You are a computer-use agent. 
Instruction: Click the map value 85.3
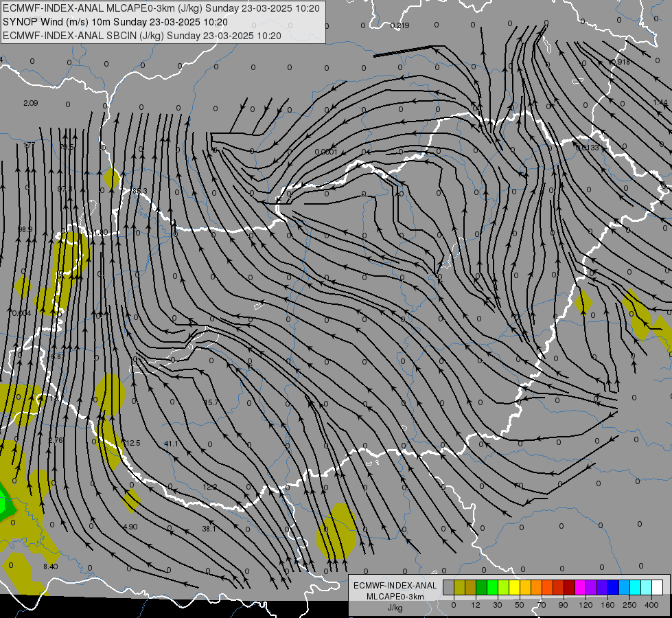pos(140,191)
